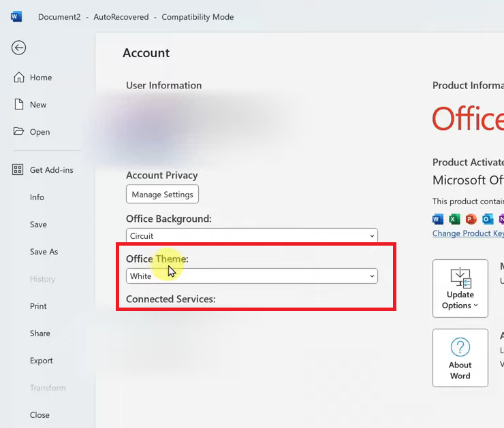Click the PowerPoint app icon under product info
504x428 pixels.
(x=471, y=219)
